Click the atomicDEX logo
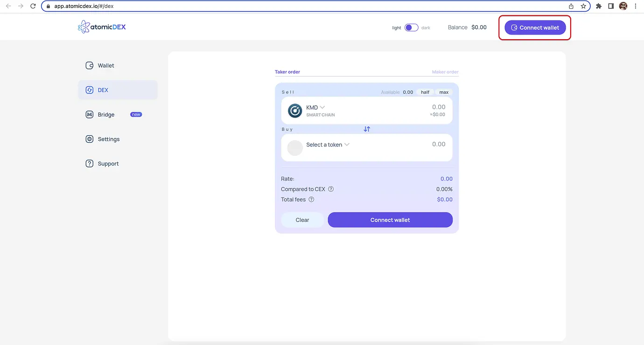This screenshot has width=644, height=345. pyautogui.click(x=101, y=27)
